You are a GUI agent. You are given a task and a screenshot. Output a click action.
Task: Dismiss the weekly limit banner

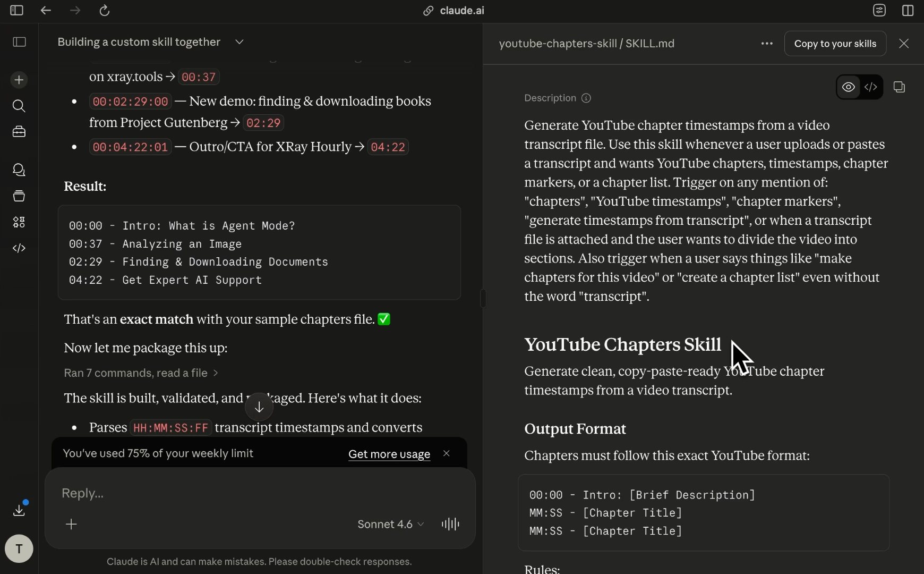447,453
